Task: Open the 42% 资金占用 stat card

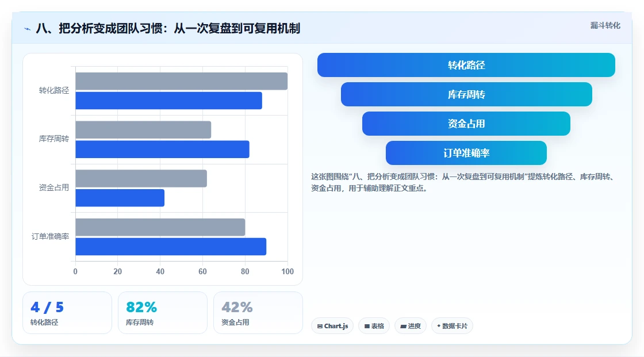Action: point(258,313)
